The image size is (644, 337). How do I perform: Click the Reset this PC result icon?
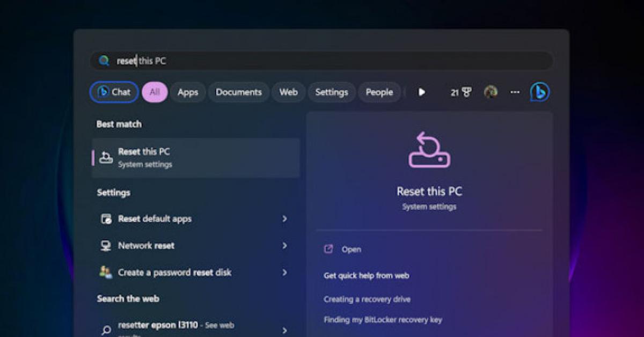click(x=106, y=157)
